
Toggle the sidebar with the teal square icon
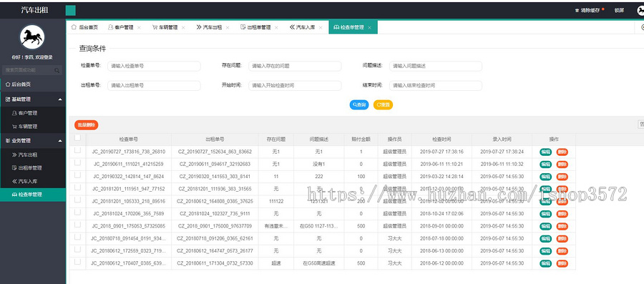pos(71,11)
